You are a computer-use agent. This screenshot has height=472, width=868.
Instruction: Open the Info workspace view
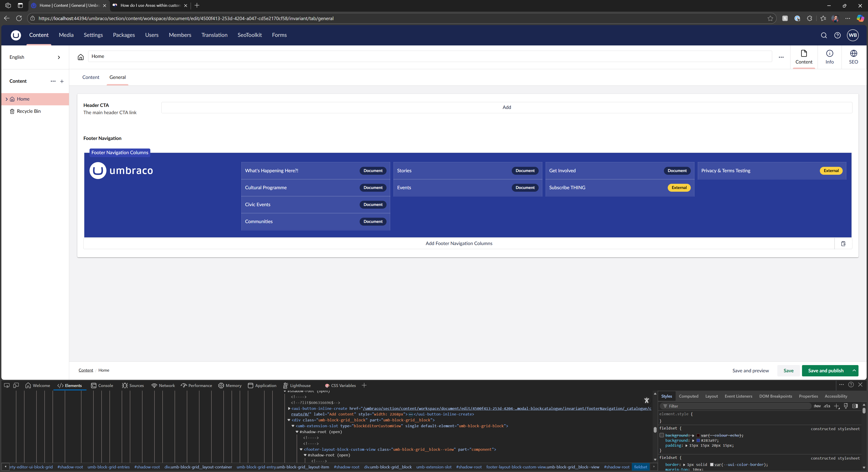(x=829, y=57)
